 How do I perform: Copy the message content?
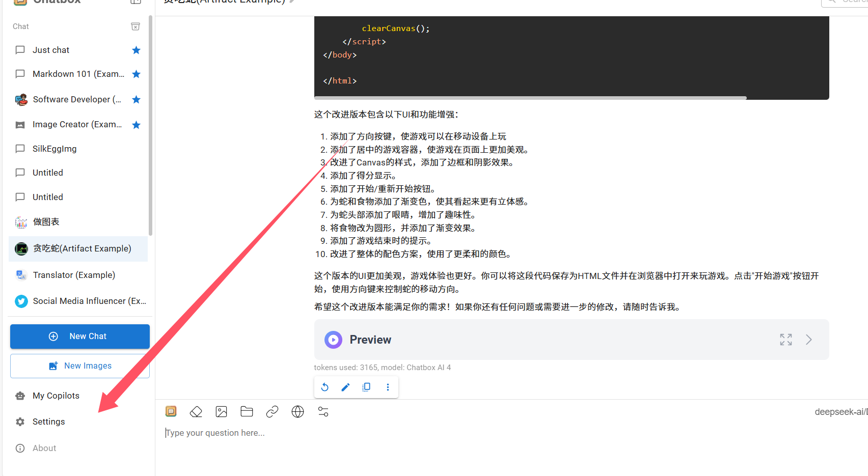[366, 387]
